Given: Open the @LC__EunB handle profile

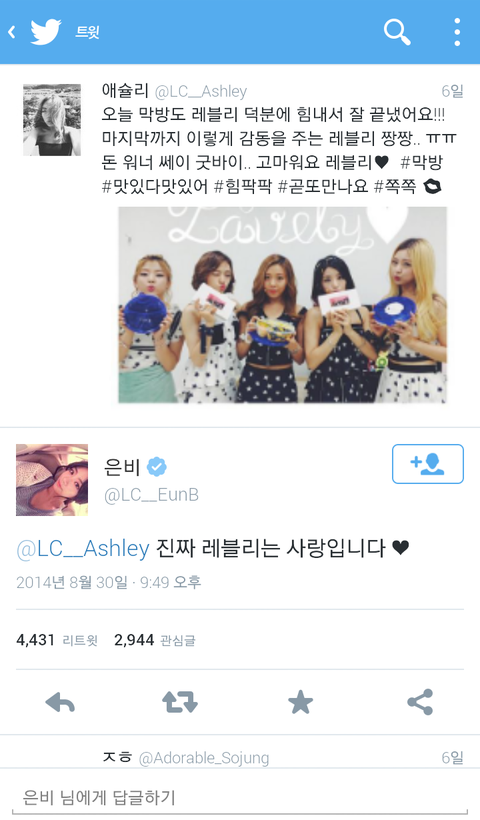Looking at the screenshot, I should click(151, 495).
